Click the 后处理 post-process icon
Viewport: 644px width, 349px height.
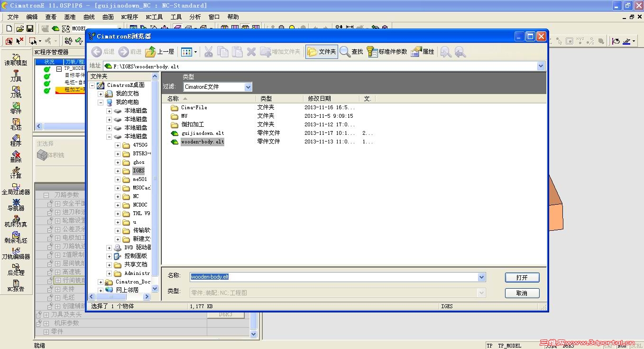[x=16, y=269]
